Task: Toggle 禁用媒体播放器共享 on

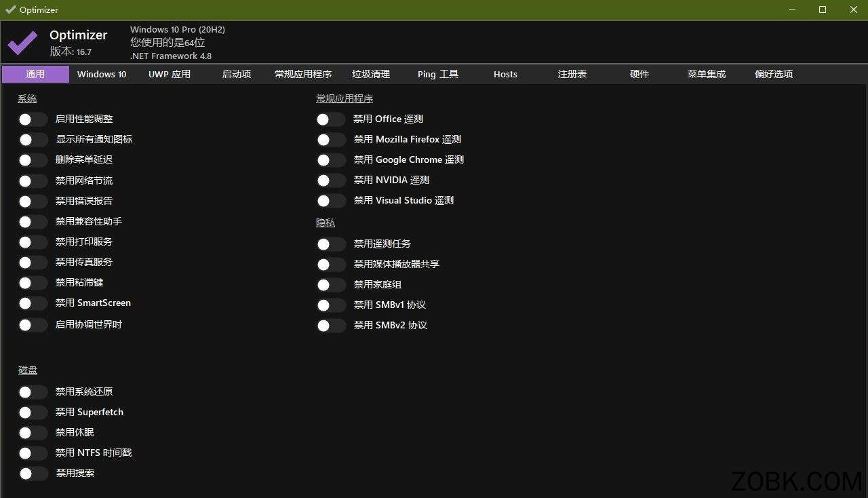Action: pyautogui.click(x=330, y=264)
